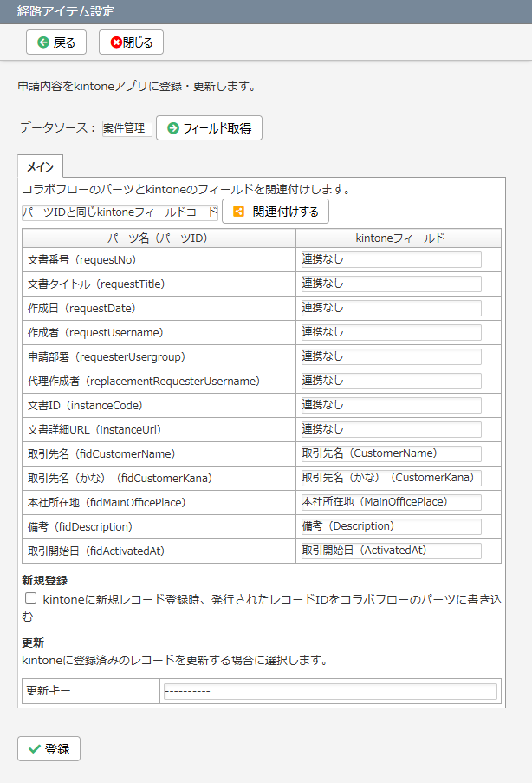Click the 文書詳細URL（instanceUrl）cell
This screenshot has height=783, width=532.
tap(159, 429)
